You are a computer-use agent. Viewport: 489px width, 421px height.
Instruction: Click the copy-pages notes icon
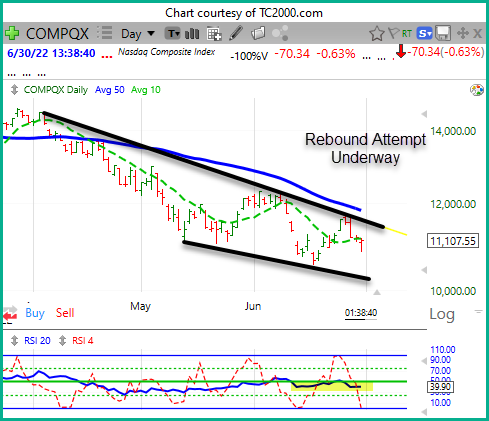[x=258, y=33]
